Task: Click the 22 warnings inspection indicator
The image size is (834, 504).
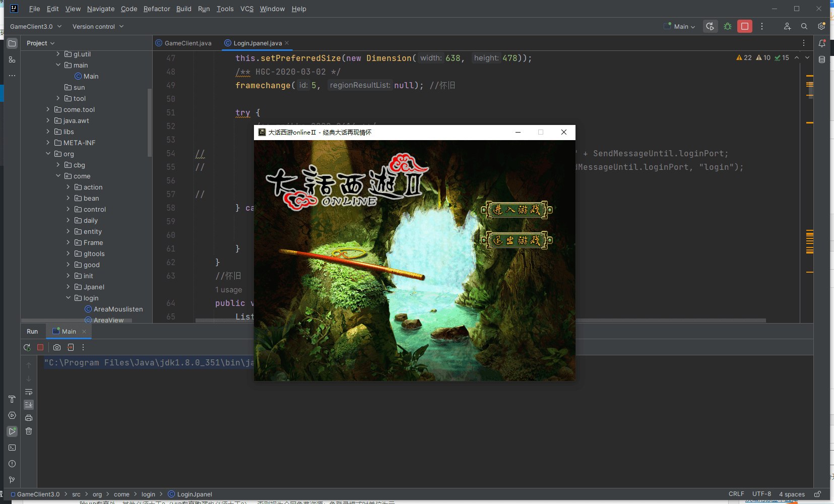Action: (744, 58)
